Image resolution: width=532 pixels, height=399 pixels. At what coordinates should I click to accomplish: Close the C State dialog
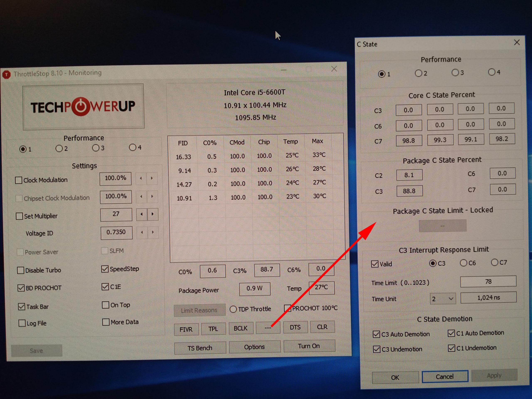click(x=517, y=43)
